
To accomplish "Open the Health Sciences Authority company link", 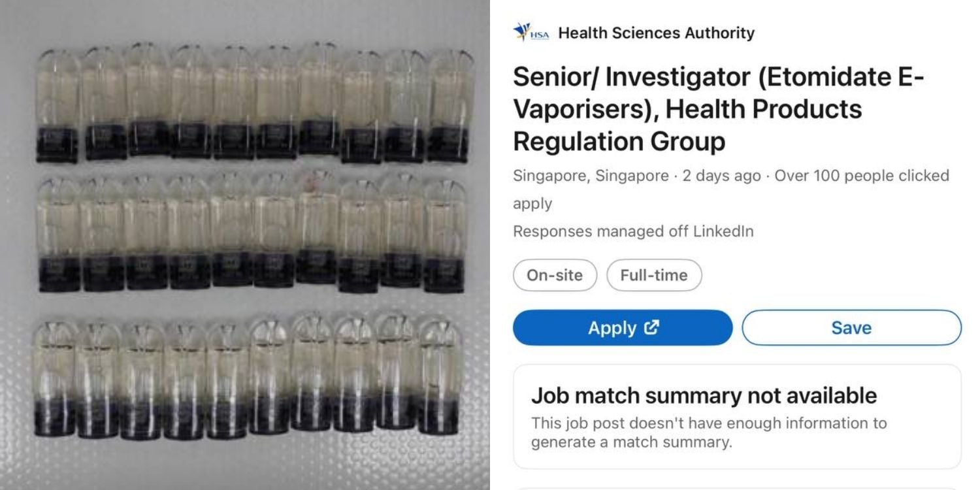I will pos(656,33).
